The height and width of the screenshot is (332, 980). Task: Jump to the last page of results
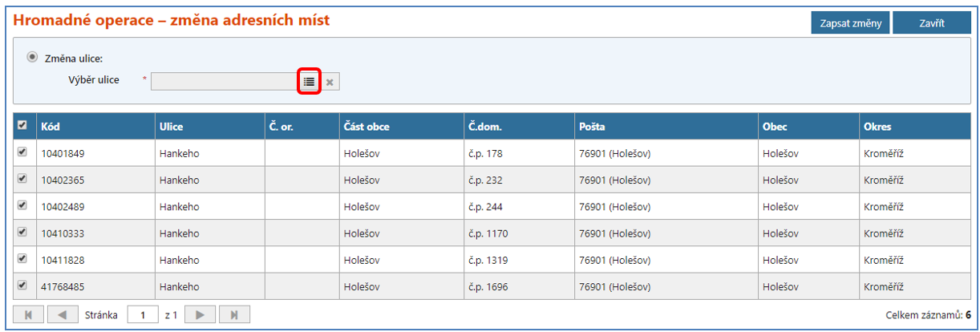[x=234, y=315]
